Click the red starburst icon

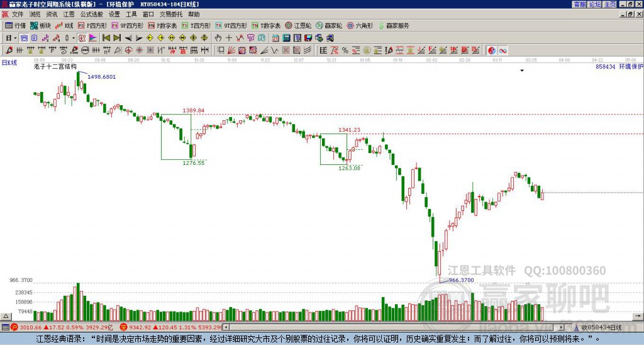coord(139,50)
